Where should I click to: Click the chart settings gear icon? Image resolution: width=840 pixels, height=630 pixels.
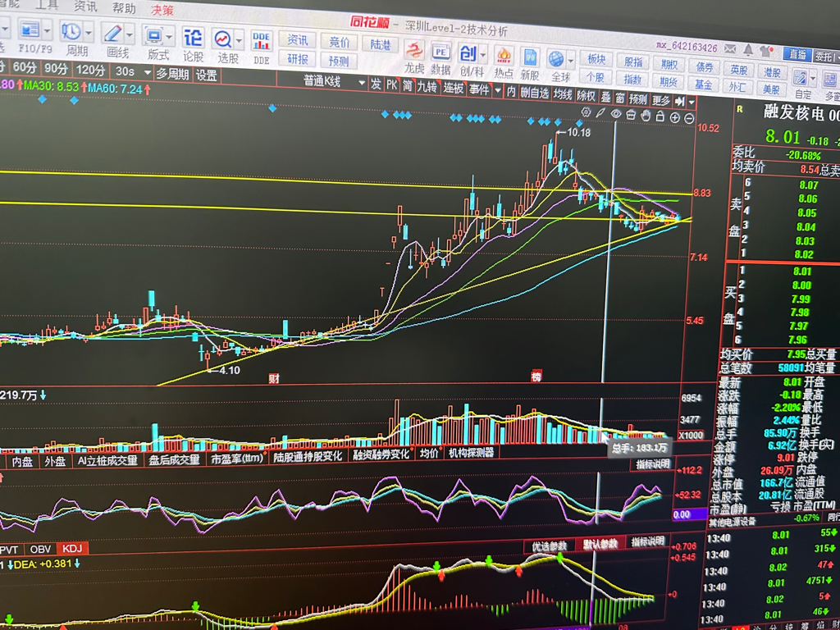pyautogui.click(x=586, y=112)
